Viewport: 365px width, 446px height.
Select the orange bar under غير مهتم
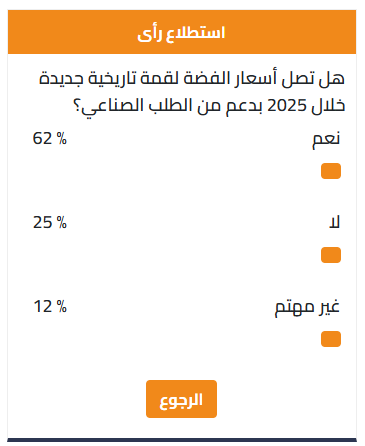coord(331,339)
